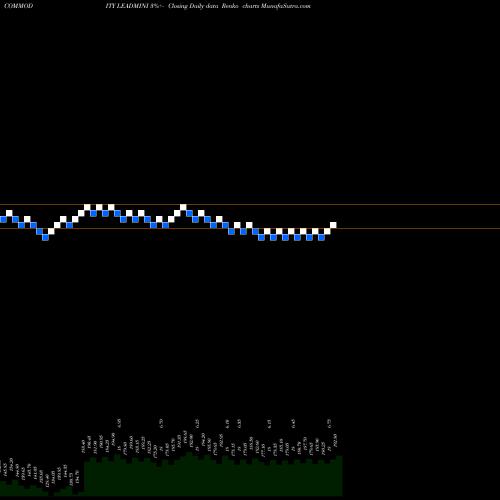Click the 'LEADMINI 3%+-' symbol label

pyautogui.click(x=140, y=6)
